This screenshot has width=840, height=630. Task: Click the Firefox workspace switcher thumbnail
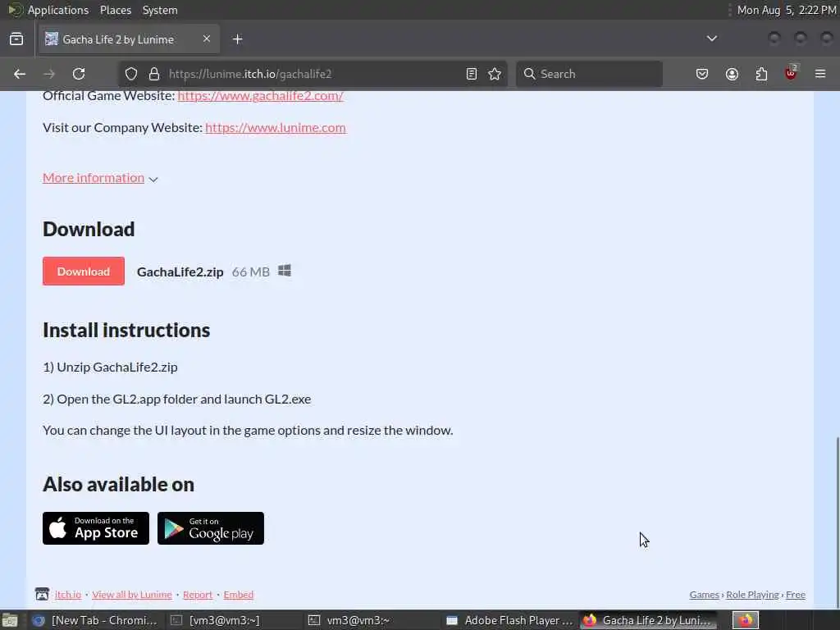pyautogui.click(x=745, y=620)
